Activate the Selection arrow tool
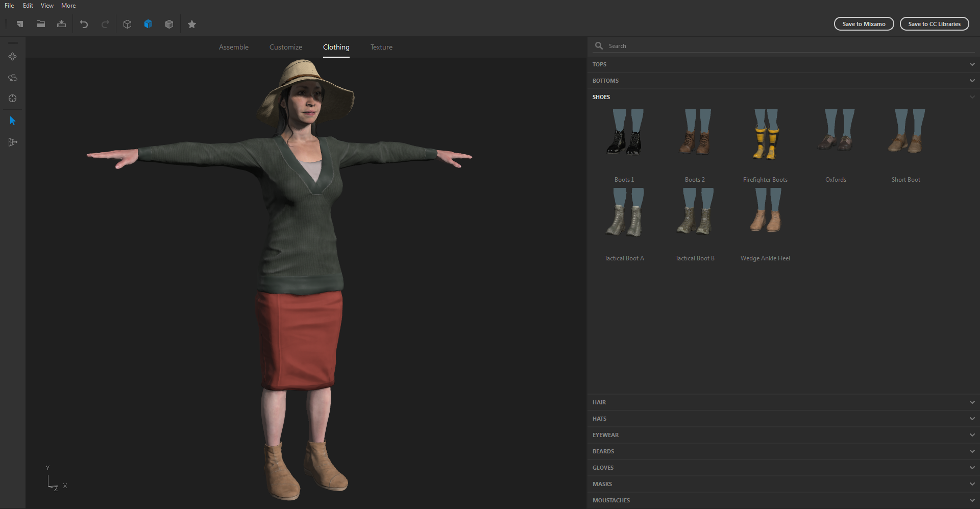 click(x=12, y=121)
